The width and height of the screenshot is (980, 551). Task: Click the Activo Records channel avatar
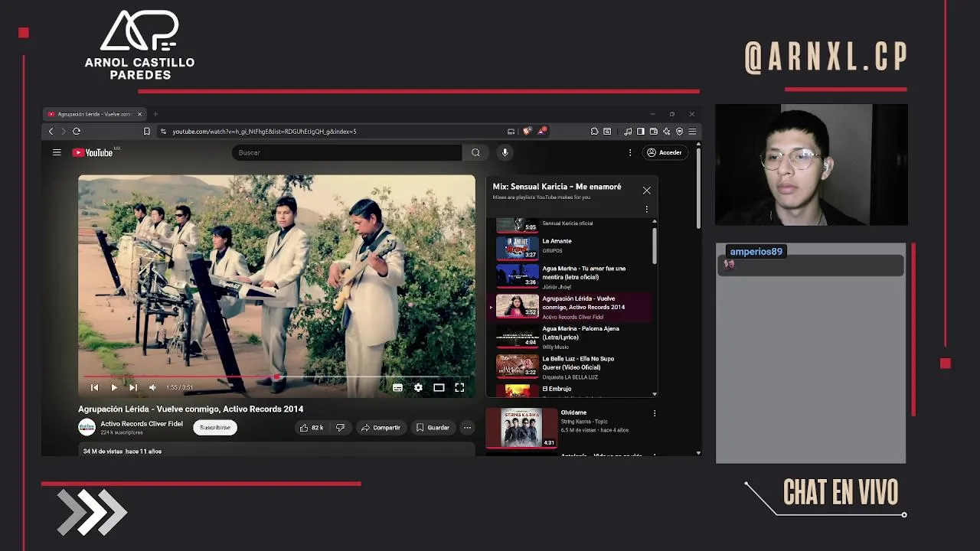[87, 427]
